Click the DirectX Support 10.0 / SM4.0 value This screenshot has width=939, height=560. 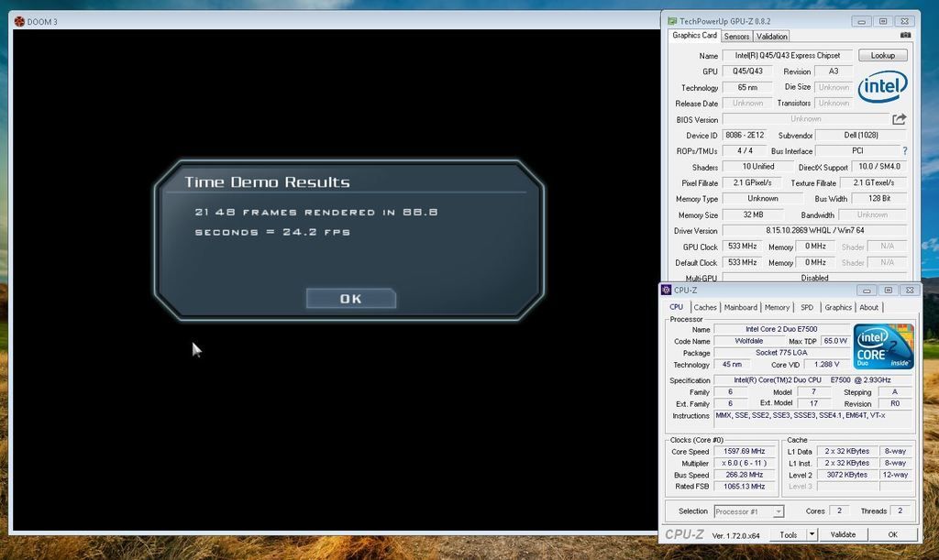click(879, 167)
